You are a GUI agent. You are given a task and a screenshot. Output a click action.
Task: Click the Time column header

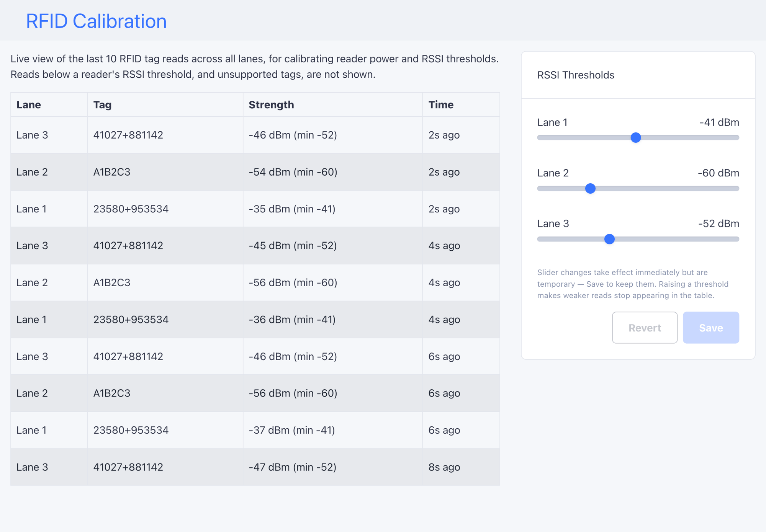[x=461, y=104]
